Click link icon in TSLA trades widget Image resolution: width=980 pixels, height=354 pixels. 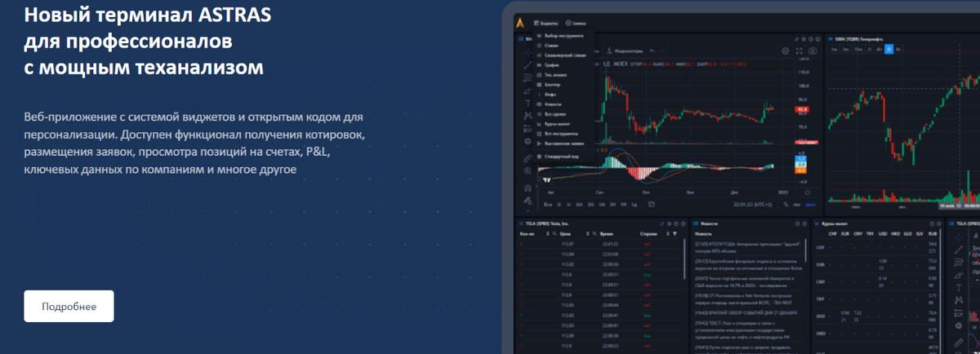(661, 223)
